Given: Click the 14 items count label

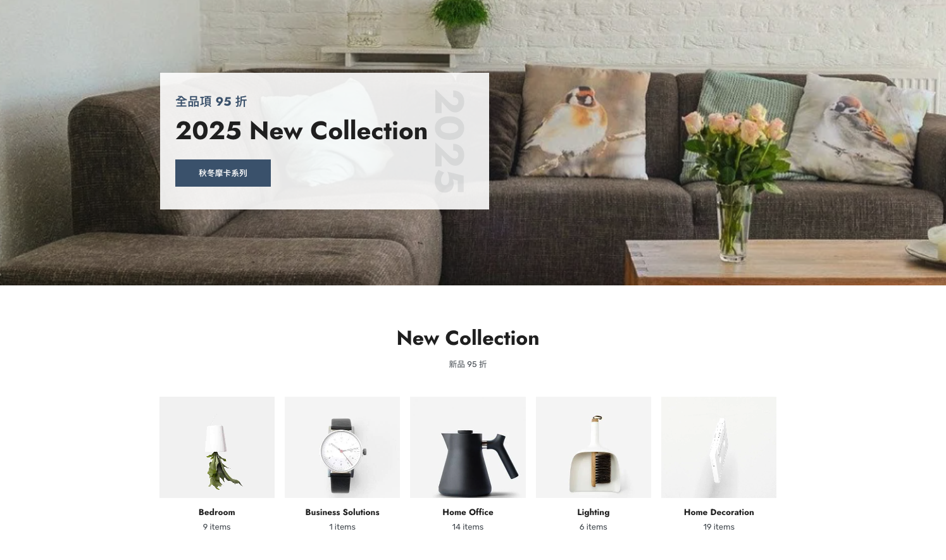Looking at the screenshot, I should tap(468, 526).
